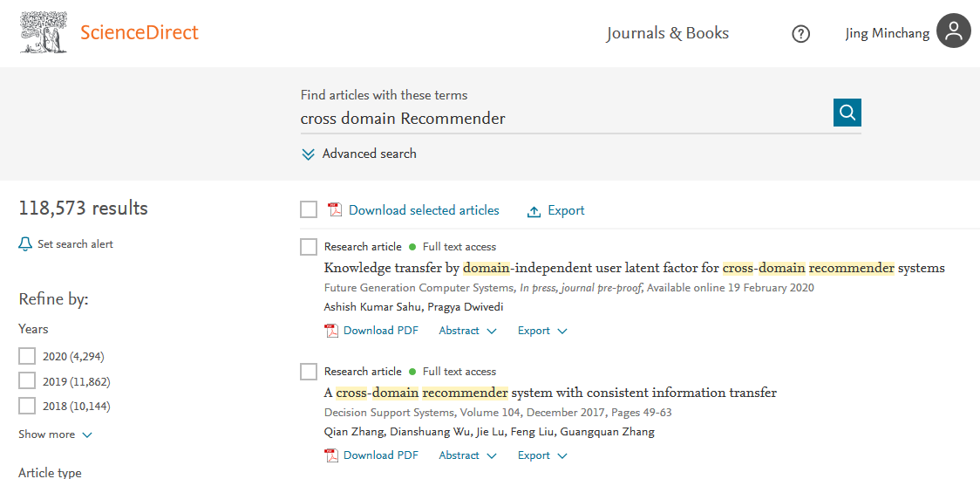Expand the Advanced search options
Image resolution: width=980 pixels, height=479 pixels.
[x=359, y=154]
